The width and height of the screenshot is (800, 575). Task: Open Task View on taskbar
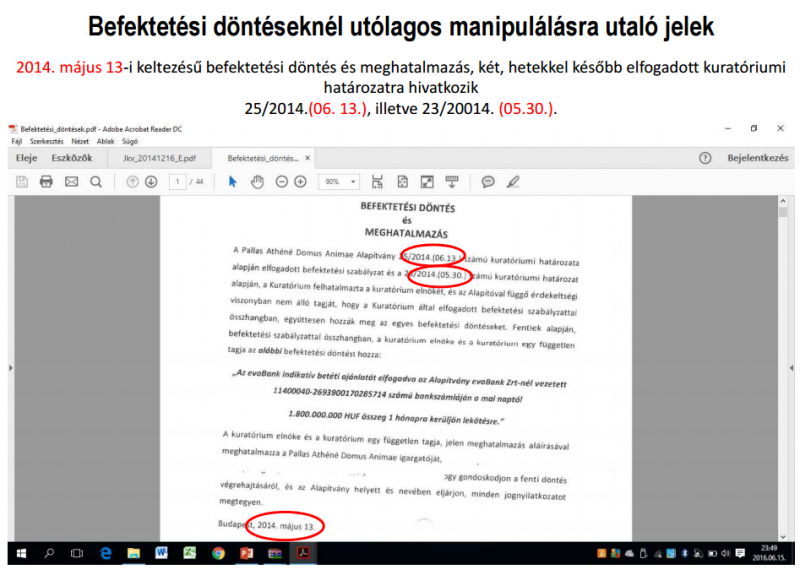[x=77, y=553]
